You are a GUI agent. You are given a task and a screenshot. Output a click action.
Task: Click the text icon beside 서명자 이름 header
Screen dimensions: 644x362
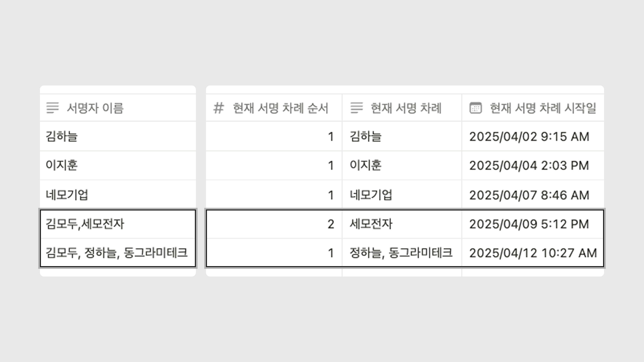coord(52,108)
